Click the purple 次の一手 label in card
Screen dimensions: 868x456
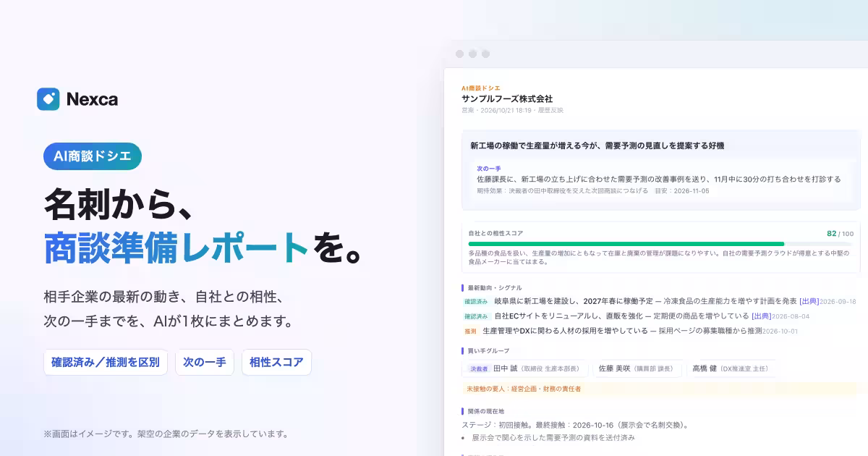[x=489, y=168]
